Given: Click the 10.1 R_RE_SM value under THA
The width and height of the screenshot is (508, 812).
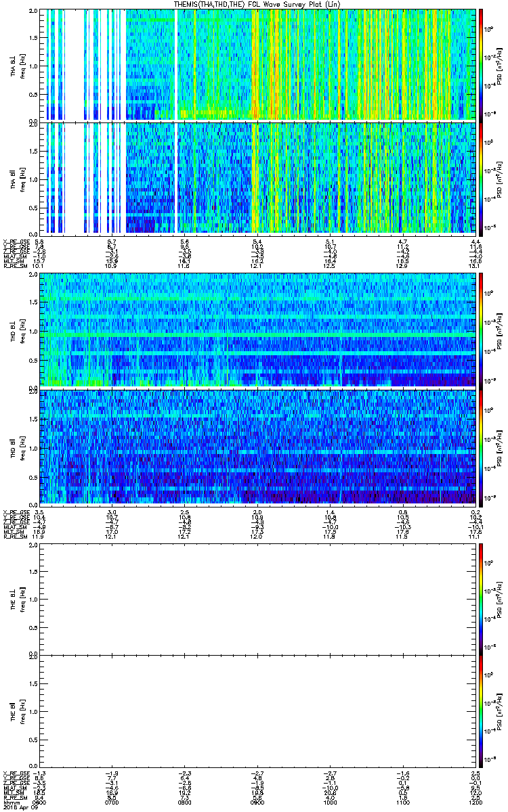Looking at the screenshot, I should pyautogui.click(x=39, y=267).
